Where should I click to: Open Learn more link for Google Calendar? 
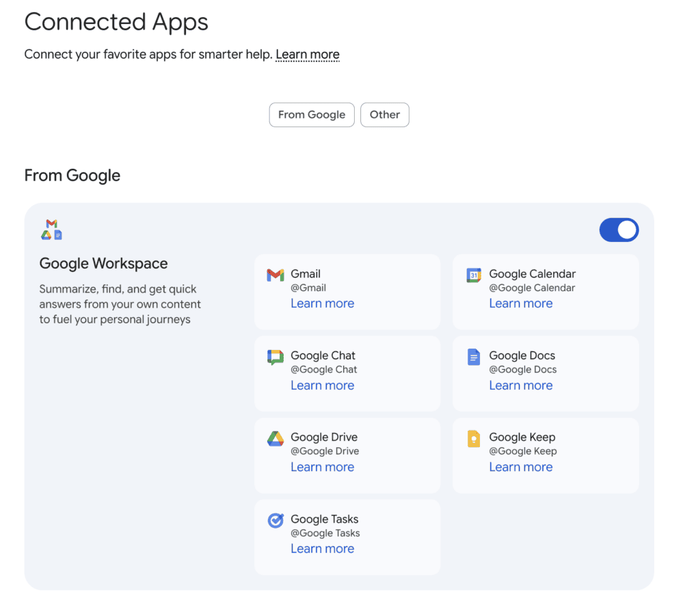pos(520,304)
